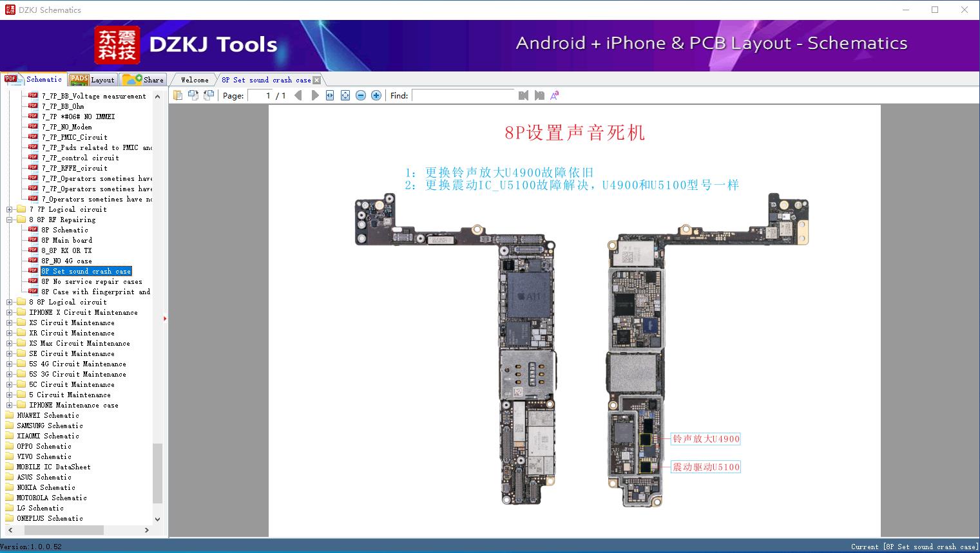Expand 5S 4G Circuit Maintenance folder
This screenshot has height=553, width=980.
tap(9, 364)
